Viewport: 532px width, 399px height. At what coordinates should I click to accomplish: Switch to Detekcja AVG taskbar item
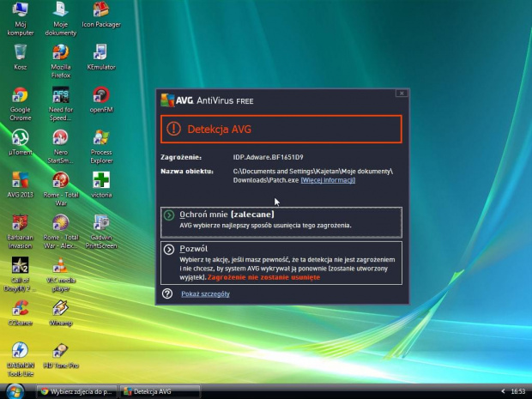coord(160,391)
